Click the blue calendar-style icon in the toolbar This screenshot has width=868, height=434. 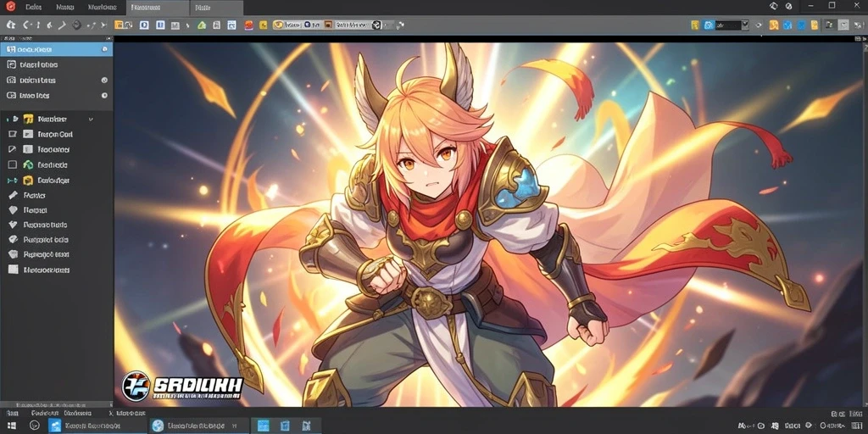(x=232, y=25)
